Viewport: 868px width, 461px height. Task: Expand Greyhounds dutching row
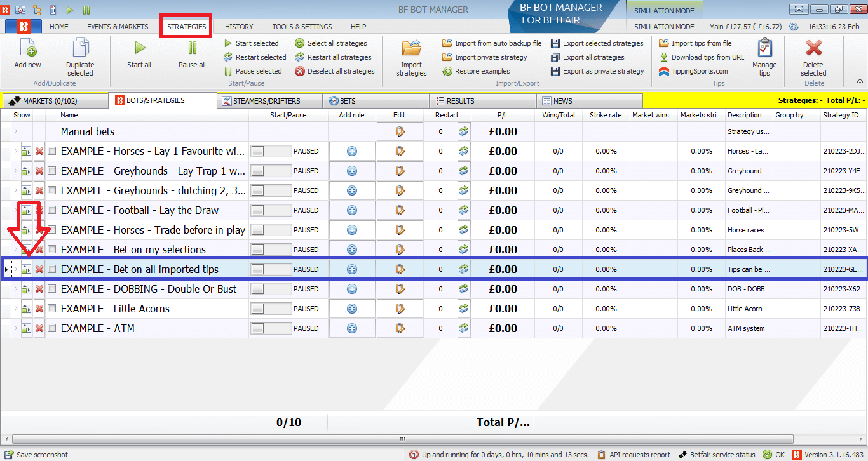(16, 190)
